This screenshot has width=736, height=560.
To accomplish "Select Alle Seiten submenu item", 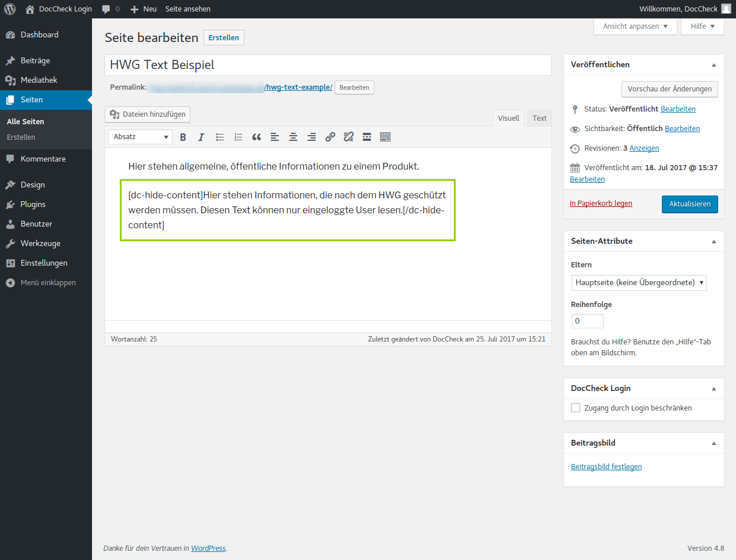I will click(x=25, y=121).
